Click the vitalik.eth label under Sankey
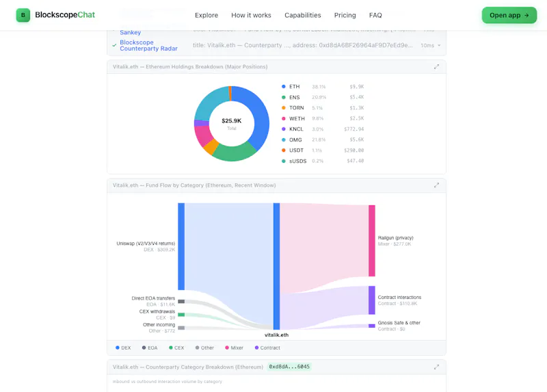Screen dimensions: 547x392 (x=277, y=335)
